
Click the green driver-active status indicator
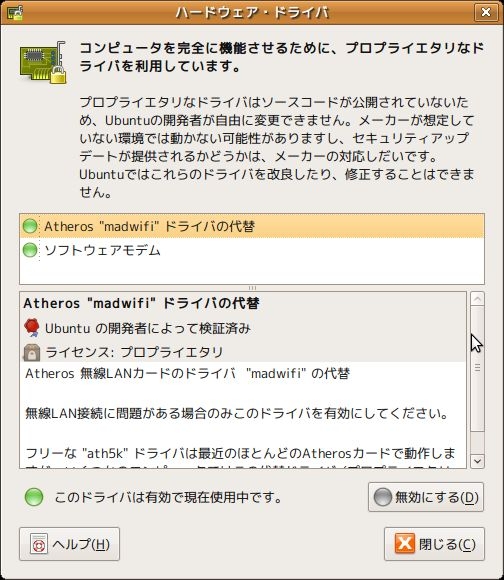coord(34,497)
